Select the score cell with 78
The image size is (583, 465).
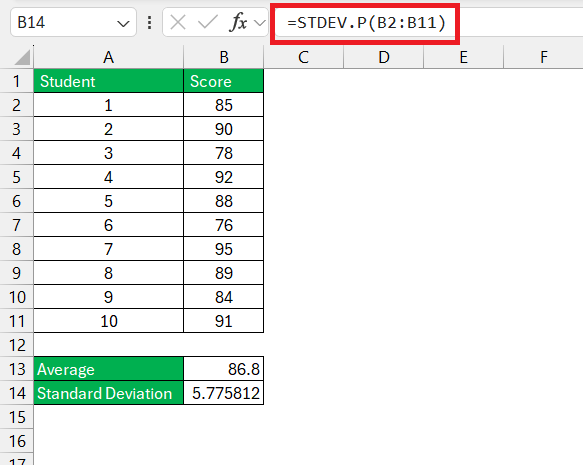(223, 153)
